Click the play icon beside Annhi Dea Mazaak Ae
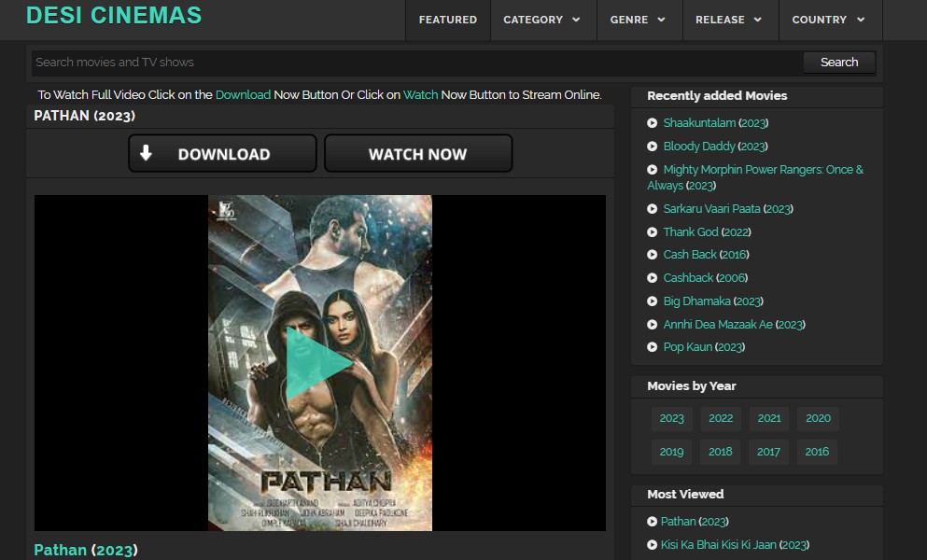Viewport: 927px width, 560px height. pos(653,325)
